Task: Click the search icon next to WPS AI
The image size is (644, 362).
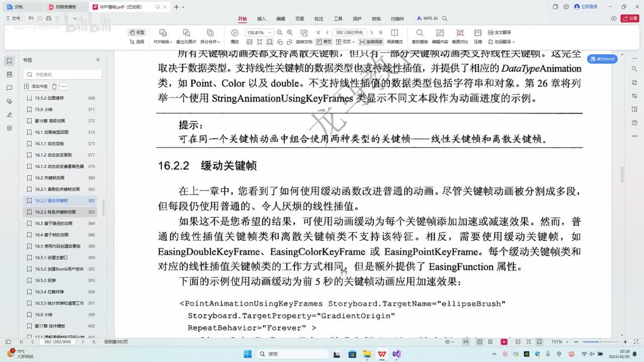Action: coord(445,19)
